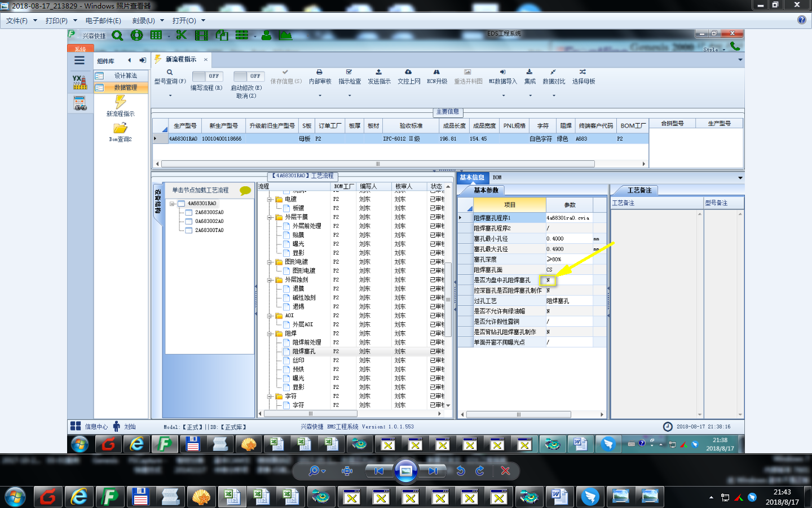The image size is (812, 508).
Task: Open the 电子邮件(E) menu item
Action: tap(103, 20)
